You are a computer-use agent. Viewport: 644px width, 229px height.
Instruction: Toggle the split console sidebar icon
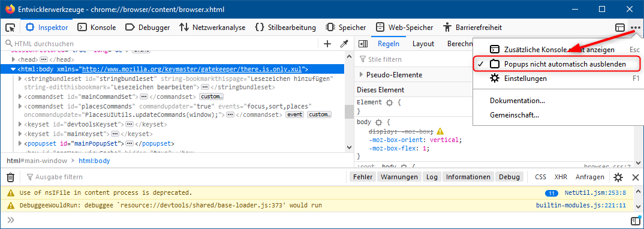[635, 221]
